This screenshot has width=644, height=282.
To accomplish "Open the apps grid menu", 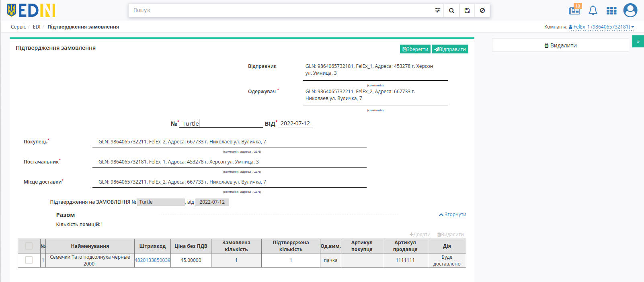I will point(611,10).
